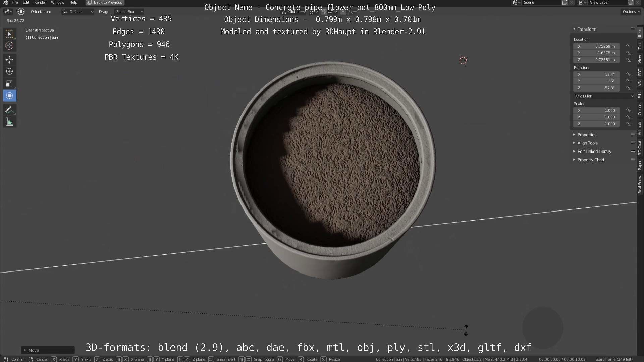Toggle lock on Scale Z

pyautogui.click(x=629, y=124)
